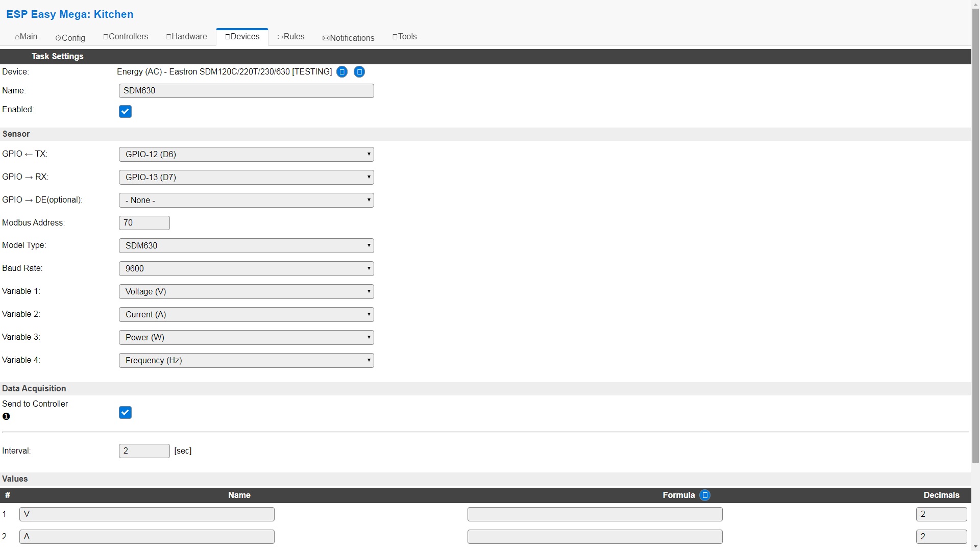Click the Formula column help icon
Viewport: 980px width, 551px height.
click(705, 495)
